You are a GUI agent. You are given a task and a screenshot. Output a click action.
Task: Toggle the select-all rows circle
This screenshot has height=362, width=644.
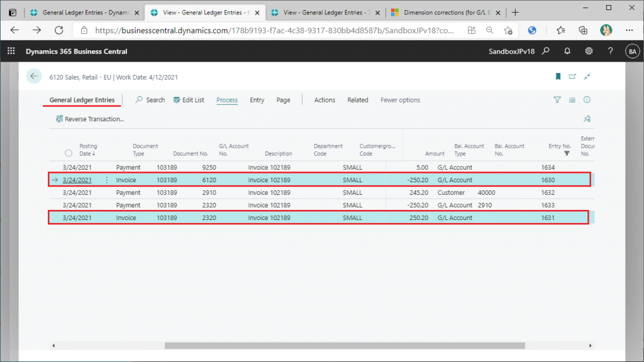[x=69, y=153]
